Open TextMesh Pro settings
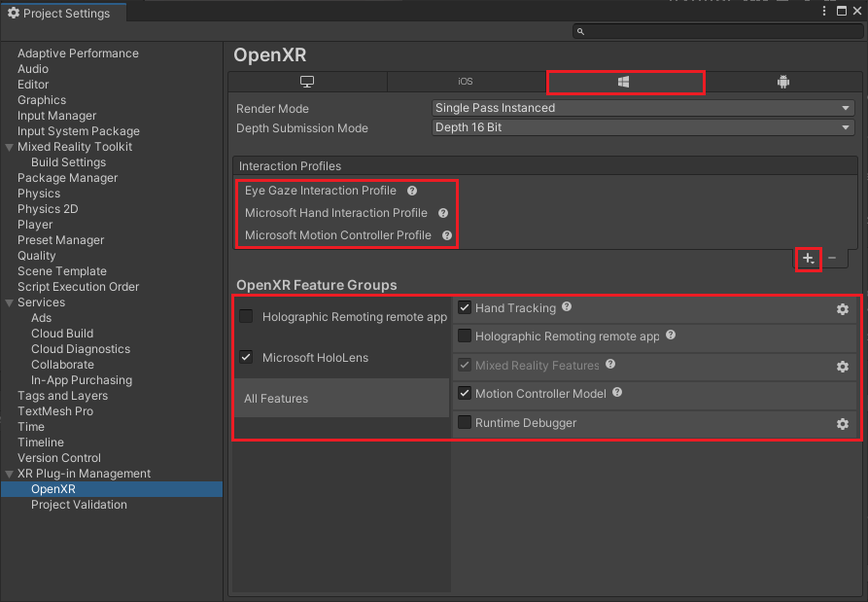 click(54, 411)
